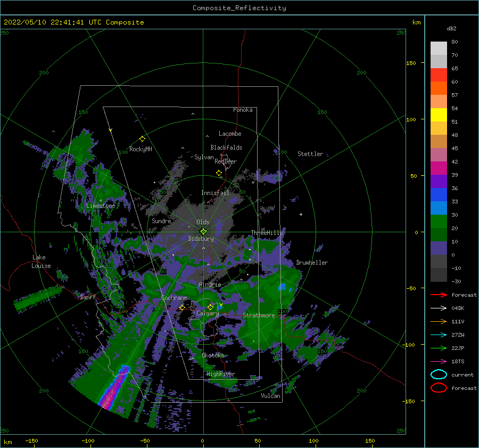The height and width of the screenshot is (448, 479).
Task: Select yellow diamond marker above Calgary label
Action: 210,307
